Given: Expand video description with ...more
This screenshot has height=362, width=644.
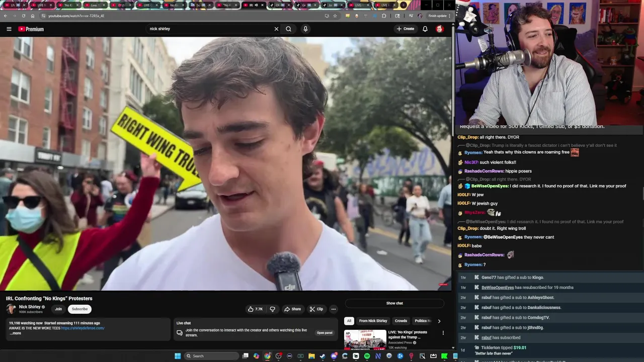Looking at the screenshot, I should click(16, 333).
